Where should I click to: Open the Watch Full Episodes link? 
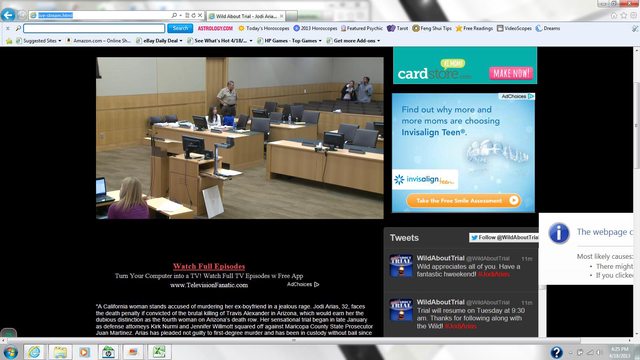pyautogui.click(x=209, y=267)
